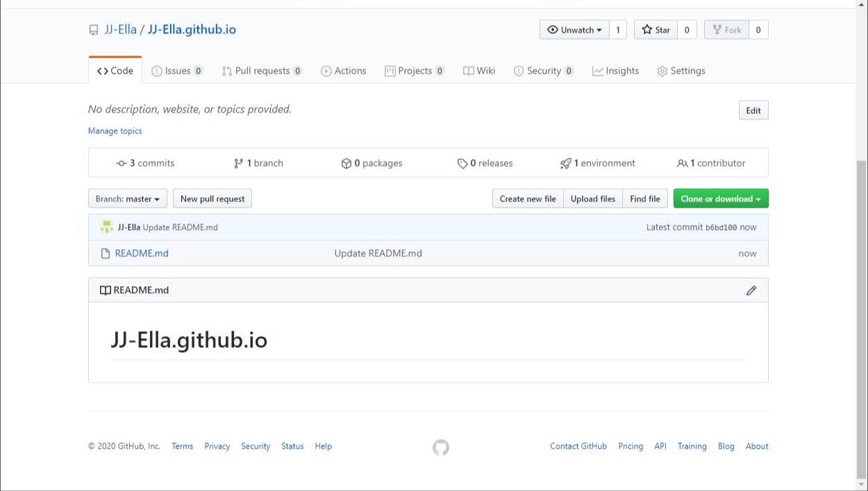This screenshot has height=491, width=868.
Task: View the Insights tab
Action: [x=616, y=71]
